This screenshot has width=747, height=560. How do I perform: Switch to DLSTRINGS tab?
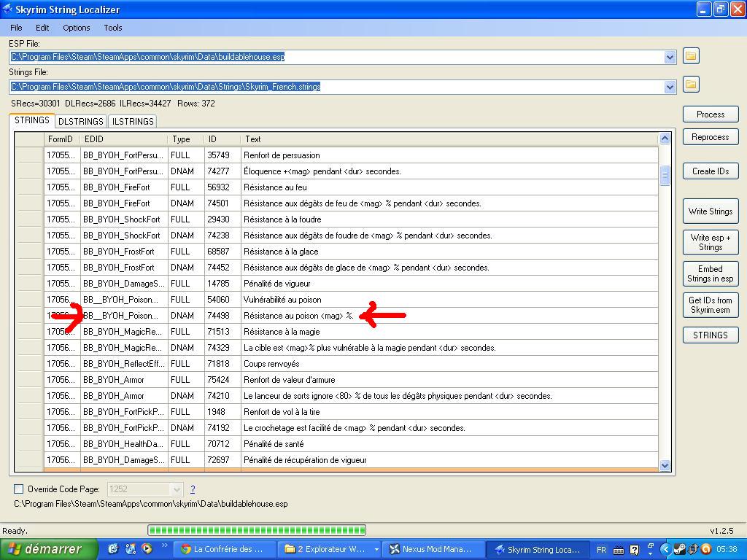81,122
